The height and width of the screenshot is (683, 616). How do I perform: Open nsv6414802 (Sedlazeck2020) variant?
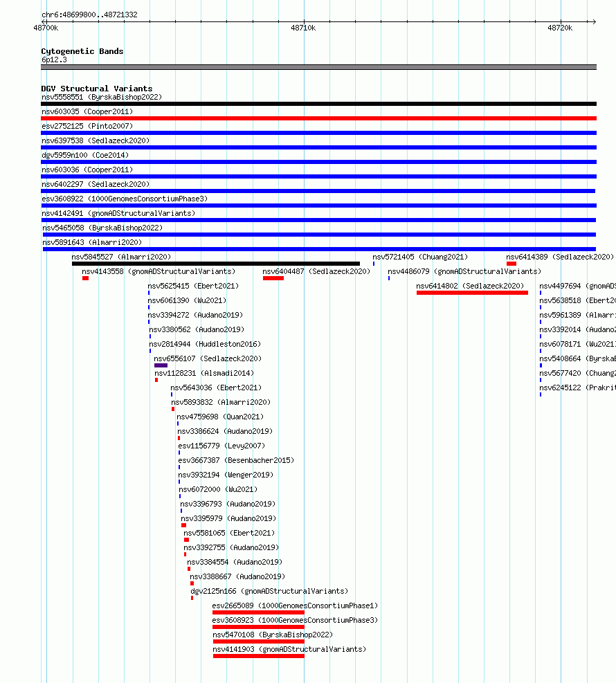click(470, 286)
